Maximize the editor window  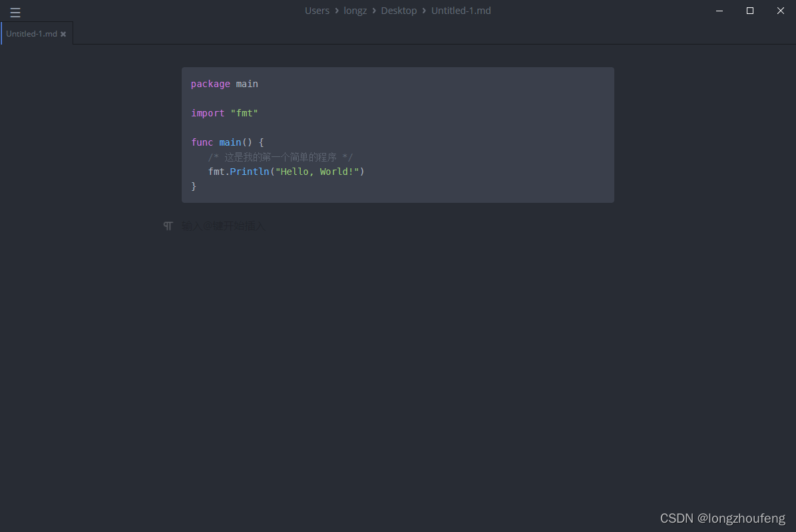[750, 11]
